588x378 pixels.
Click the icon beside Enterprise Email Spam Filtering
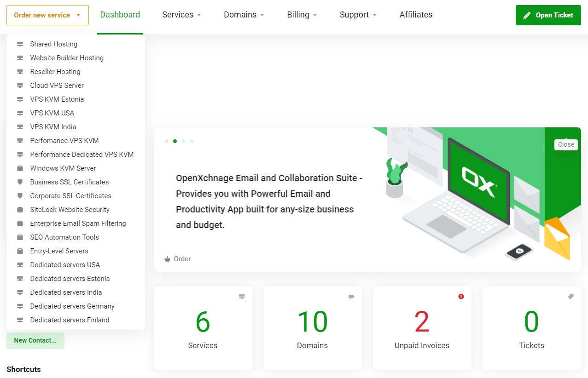[20, 223]
